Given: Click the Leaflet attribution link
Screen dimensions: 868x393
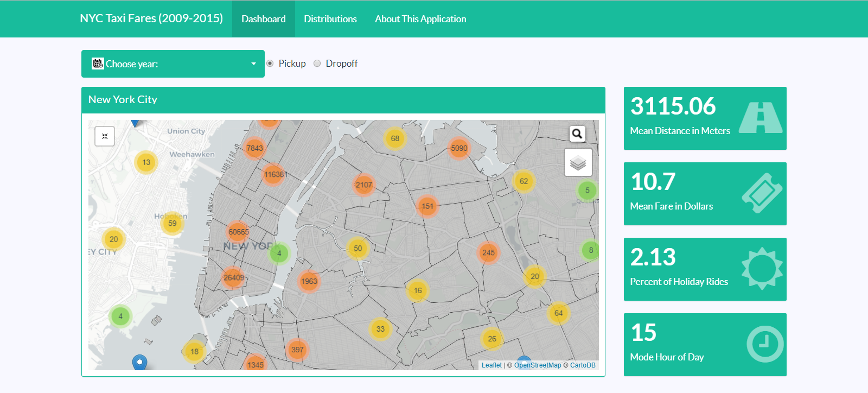Looking at the screenshot, I should (x=492, y=365).
